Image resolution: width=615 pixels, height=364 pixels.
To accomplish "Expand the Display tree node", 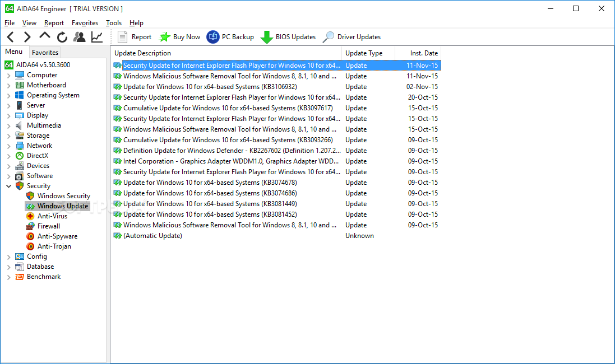I will (x=8, y=115).
